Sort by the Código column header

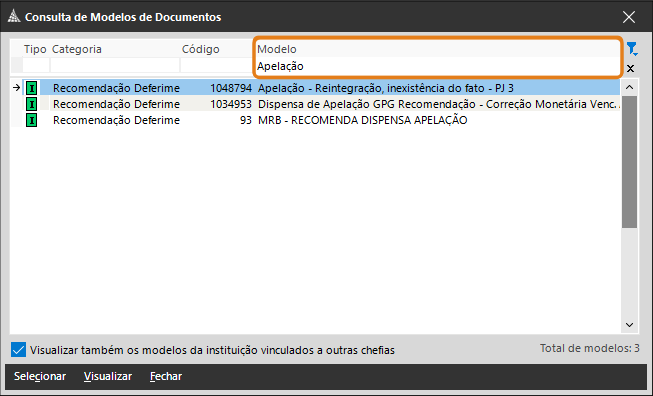tap(201, 49)
